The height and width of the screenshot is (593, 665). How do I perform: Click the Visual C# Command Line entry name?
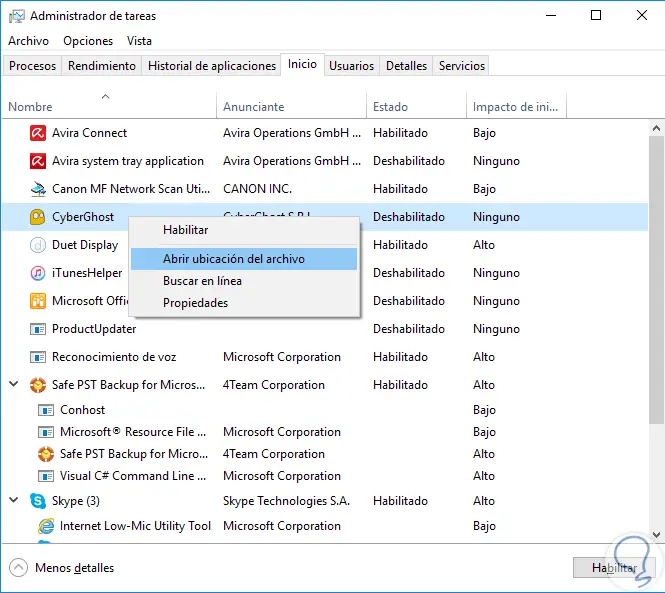coord(133,476)
